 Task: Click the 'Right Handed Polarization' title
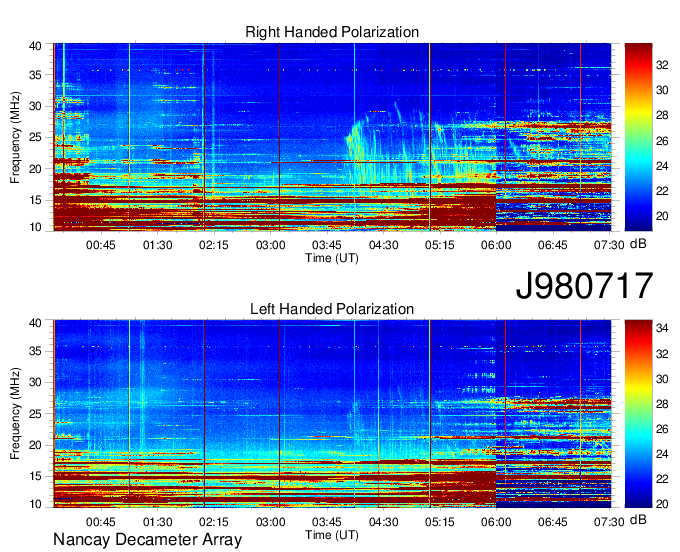(x=332, y=32)
